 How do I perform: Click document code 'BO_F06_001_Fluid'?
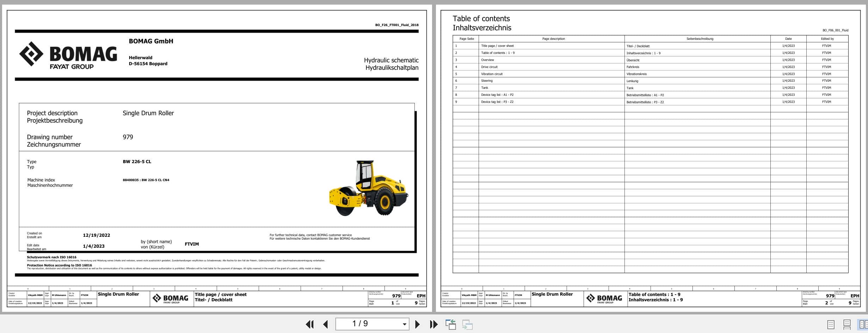pyautogui.click(x=835, y=30)
